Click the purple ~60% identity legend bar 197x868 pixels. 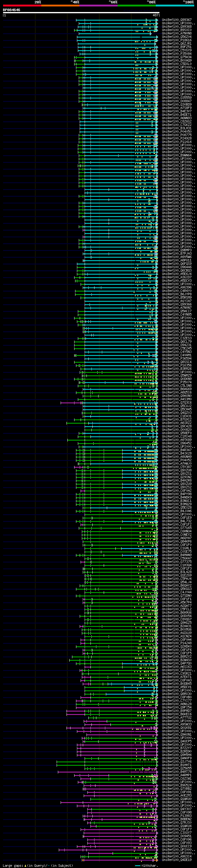point(98,6)
